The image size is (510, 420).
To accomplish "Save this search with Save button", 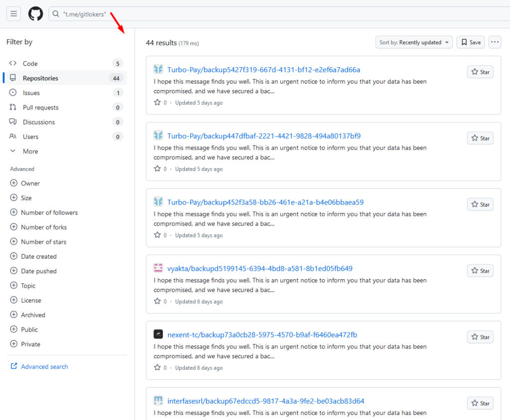I will tap(471, 42).
